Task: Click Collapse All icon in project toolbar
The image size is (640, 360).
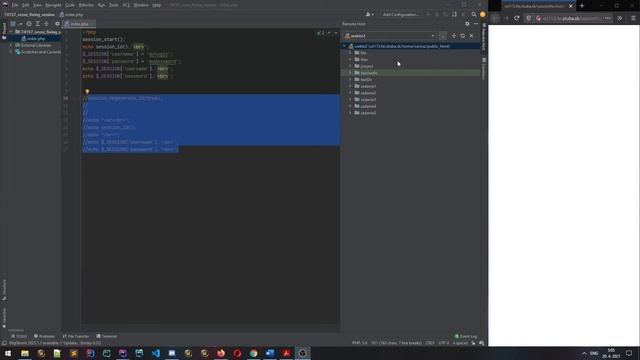Action: (x=46, y=24)
